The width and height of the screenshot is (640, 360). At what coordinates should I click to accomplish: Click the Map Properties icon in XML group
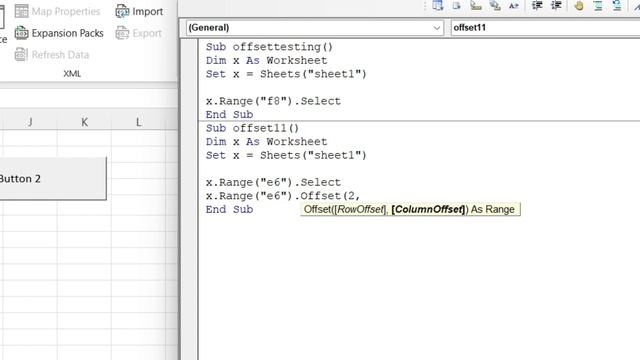(21, 11)
